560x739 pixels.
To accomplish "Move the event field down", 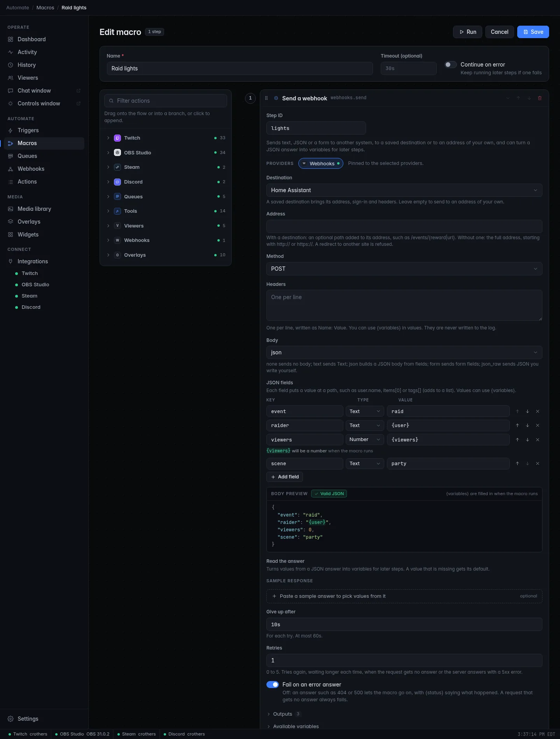I will [x=527, y=412].
